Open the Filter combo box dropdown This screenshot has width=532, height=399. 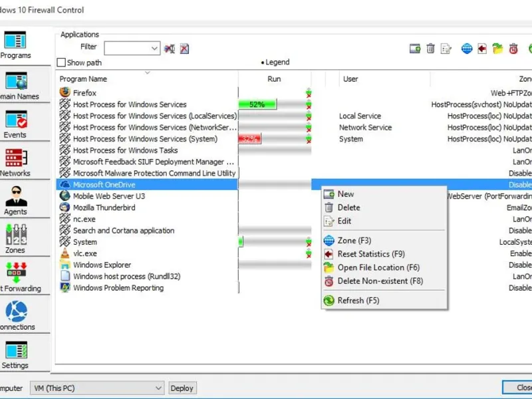[154, 48]
